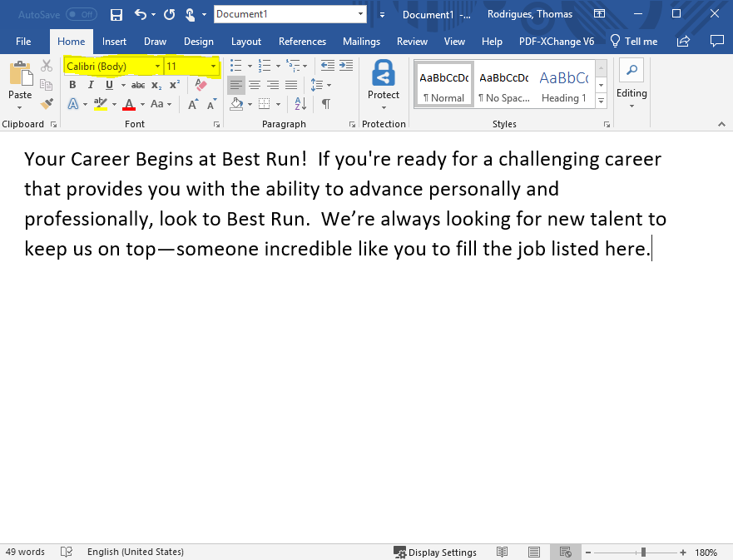Click Tell me search box
Image resolution: width=733 pixels, height=560 pixels.
point(634,42)
